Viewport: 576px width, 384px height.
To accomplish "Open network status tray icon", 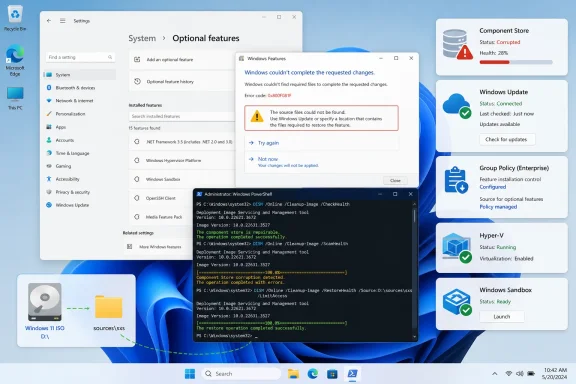I will [509, 374].
